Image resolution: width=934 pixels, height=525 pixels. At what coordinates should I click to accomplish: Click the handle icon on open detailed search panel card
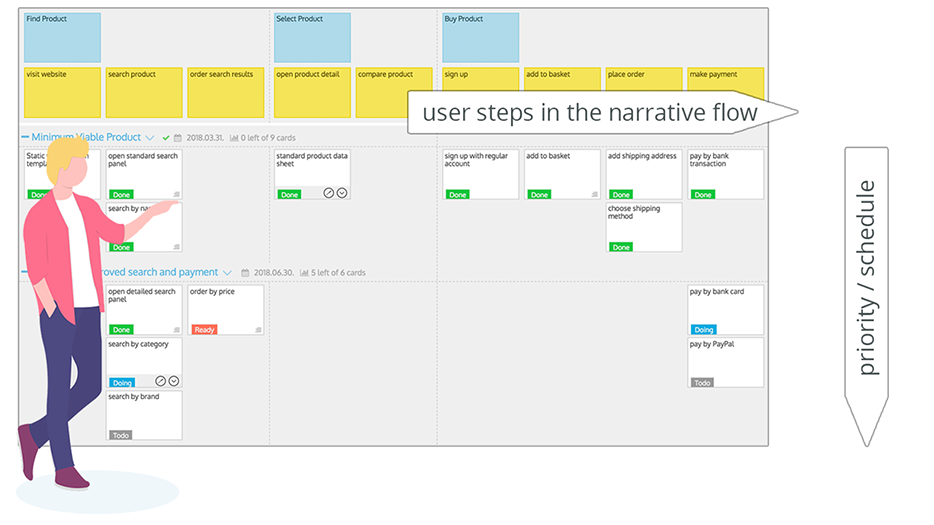176,330
